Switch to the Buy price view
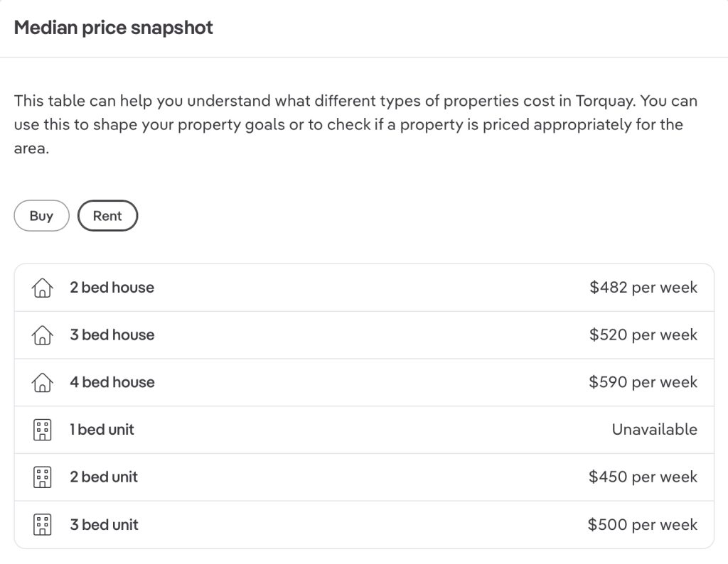 click(41, 216)
